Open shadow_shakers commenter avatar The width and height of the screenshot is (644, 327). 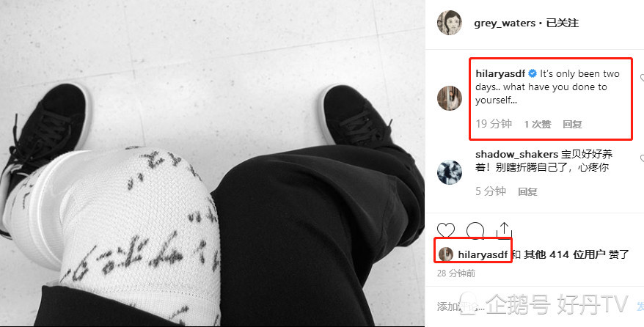(x=450, y=172)
